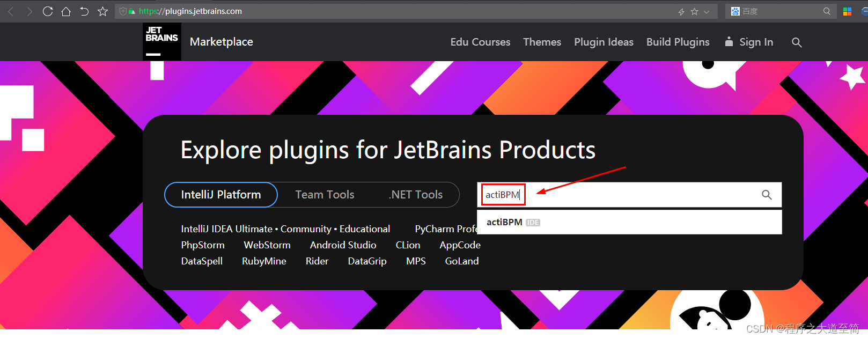Image resolution: width=868 pixels, height=339 pixels.
Task: Open CLion product link
Action: pos(408,245)
